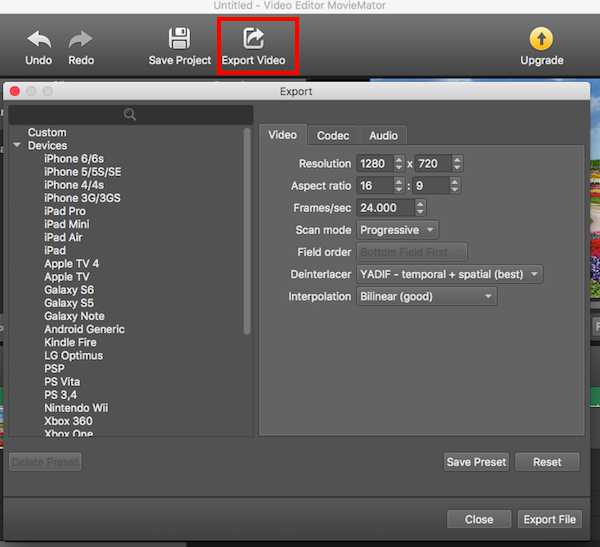
Task: Click the aspect ratio 9 stepper arrows
Action: coord(455,186)
